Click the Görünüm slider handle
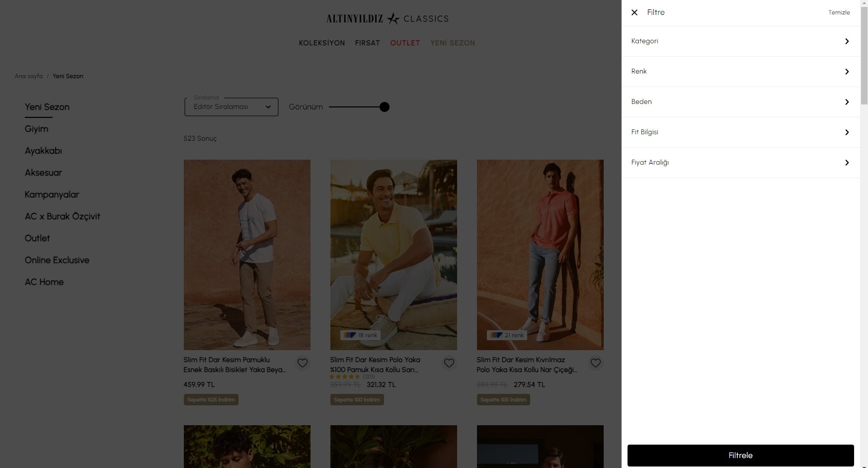 click(385, 107)
